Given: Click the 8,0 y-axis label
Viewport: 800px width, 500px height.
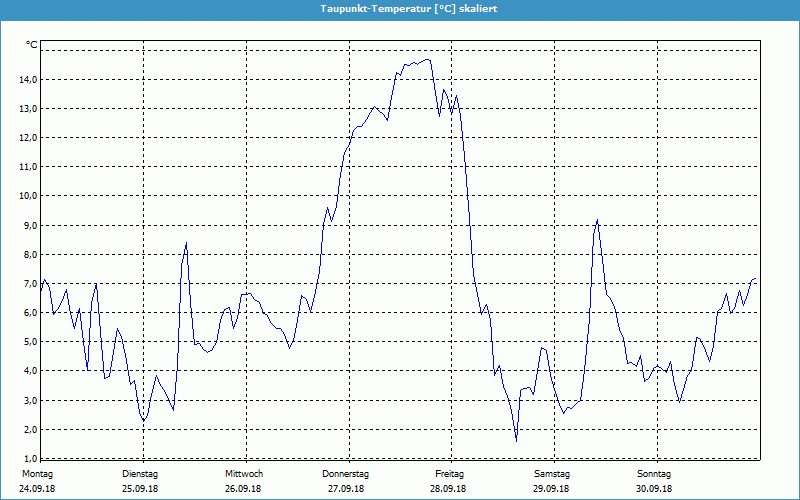Looking at the screenshot, I should [x=30, y=255].
